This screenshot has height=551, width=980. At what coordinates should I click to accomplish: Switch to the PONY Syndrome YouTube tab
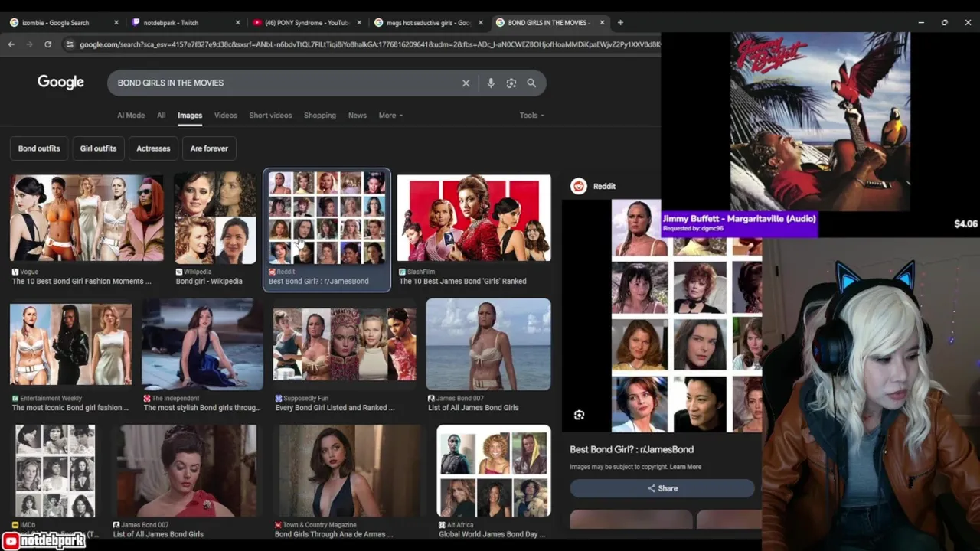[x=307, y=23]
